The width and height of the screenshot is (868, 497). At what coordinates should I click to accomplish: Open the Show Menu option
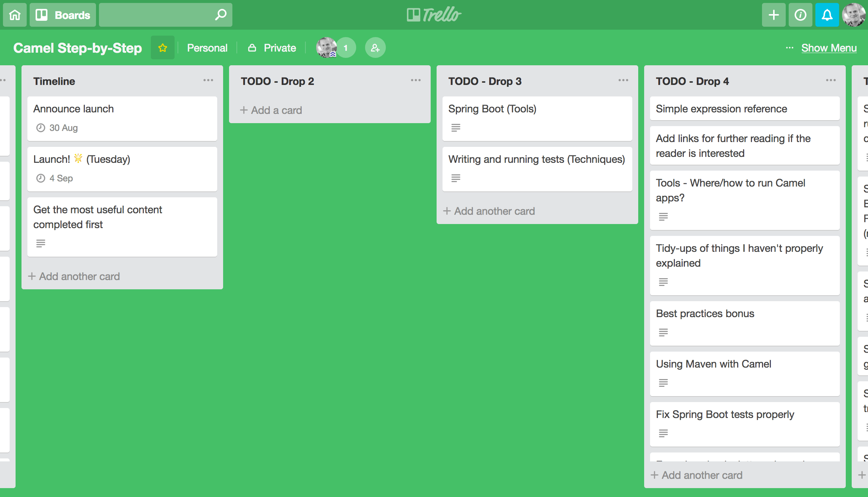click(830, 47)
